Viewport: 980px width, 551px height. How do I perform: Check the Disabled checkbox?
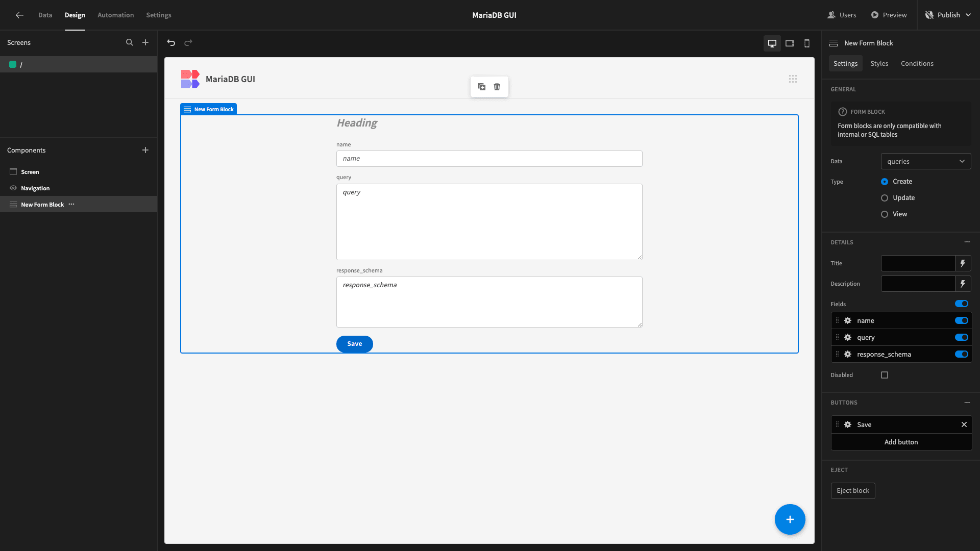coord(885,375)
